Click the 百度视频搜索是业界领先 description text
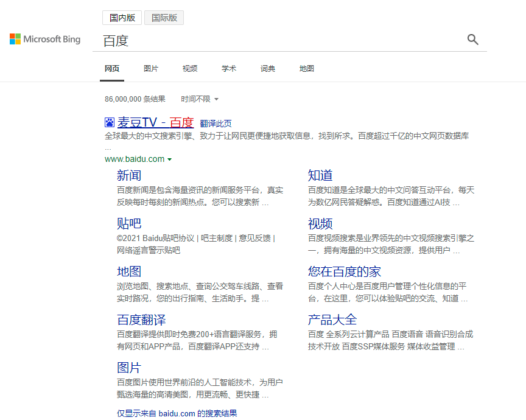This screenshot has height=420, width=526. (x=391, y=244)
